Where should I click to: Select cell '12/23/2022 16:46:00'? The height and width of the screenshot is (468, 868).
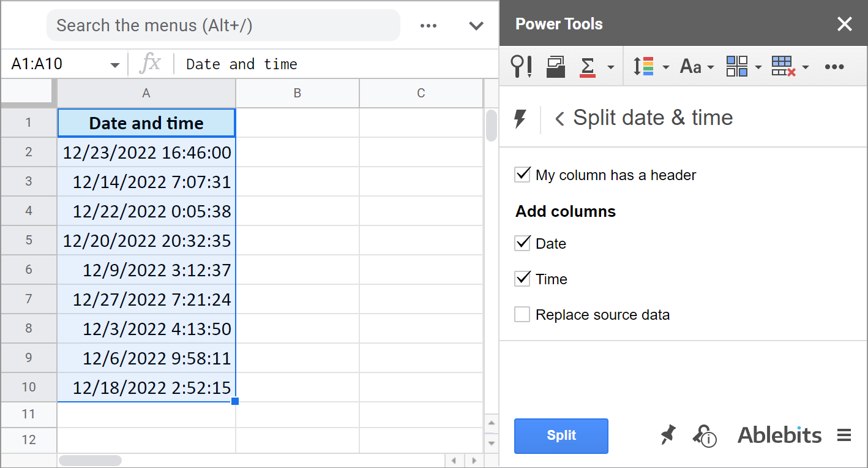pyautogui.click(x=146, y=152)
